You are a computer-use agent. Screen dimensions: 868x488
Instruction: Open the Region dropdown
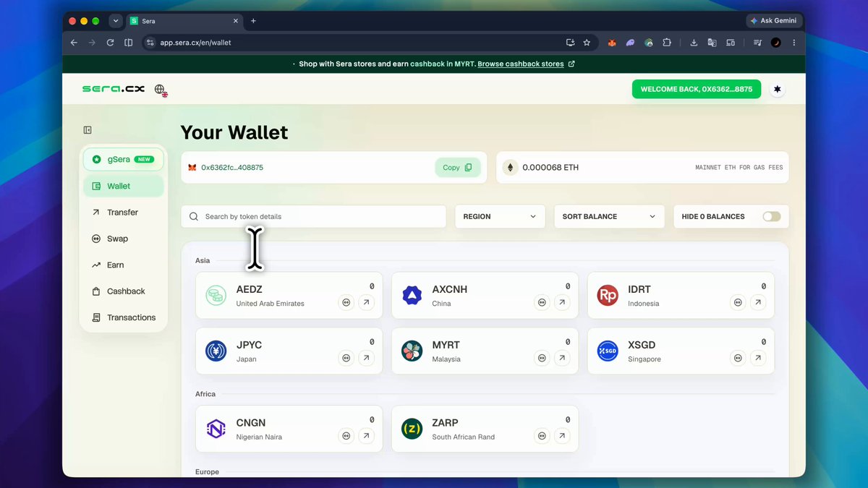tap(500, 216)
